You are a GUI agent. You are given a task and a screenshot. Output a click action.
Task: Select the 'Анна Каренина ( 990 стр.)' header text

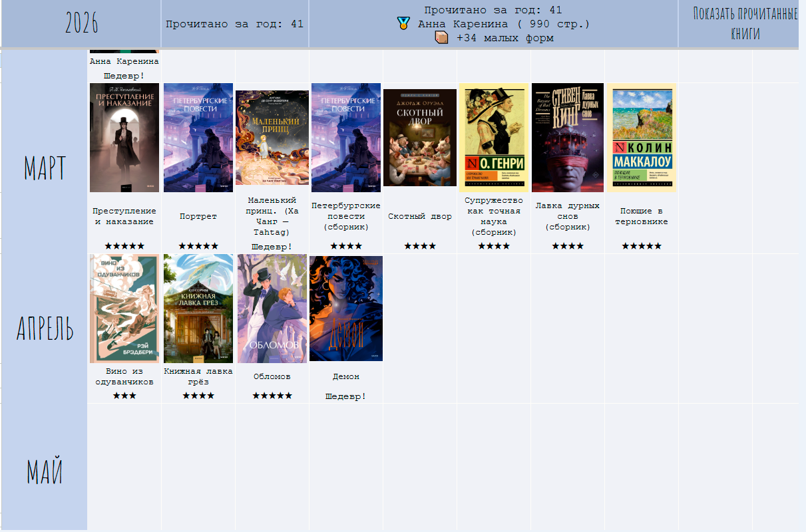pos(504,24)
